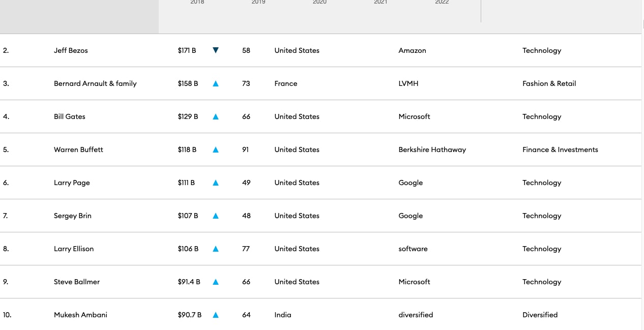Open the Bernard Arnault & family entry
The width and height of the screenshot is (644, 330).
[95, 83]
